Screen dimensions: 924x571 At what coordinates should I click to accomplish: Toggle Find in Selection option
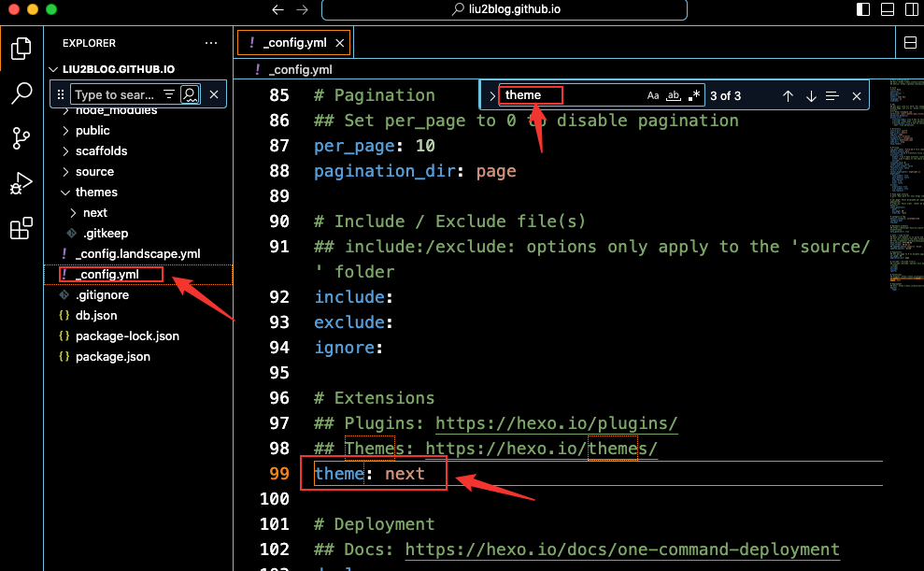point(832,96)
